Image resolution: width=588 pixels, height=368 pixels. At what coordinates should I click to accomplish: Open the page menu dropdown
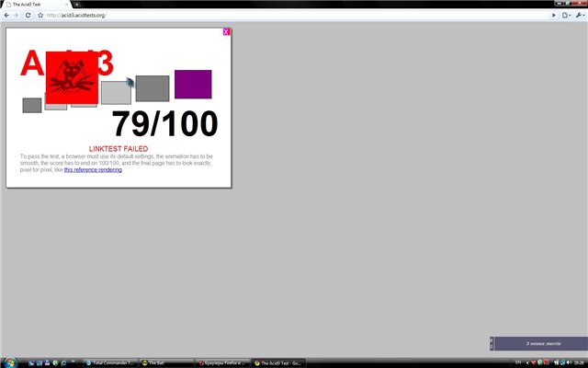point(566,16)
